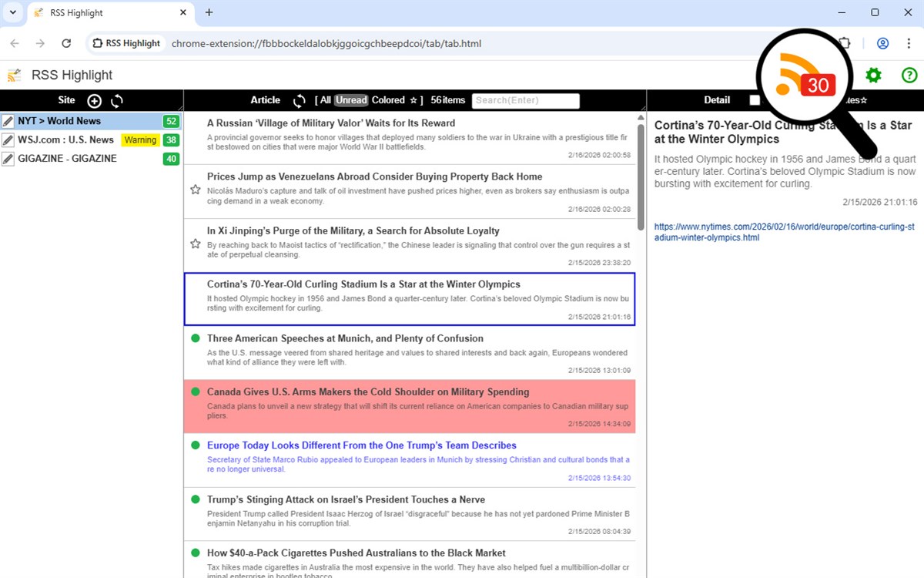
Task: Select the Colored filter
Action: click(388, 100)
